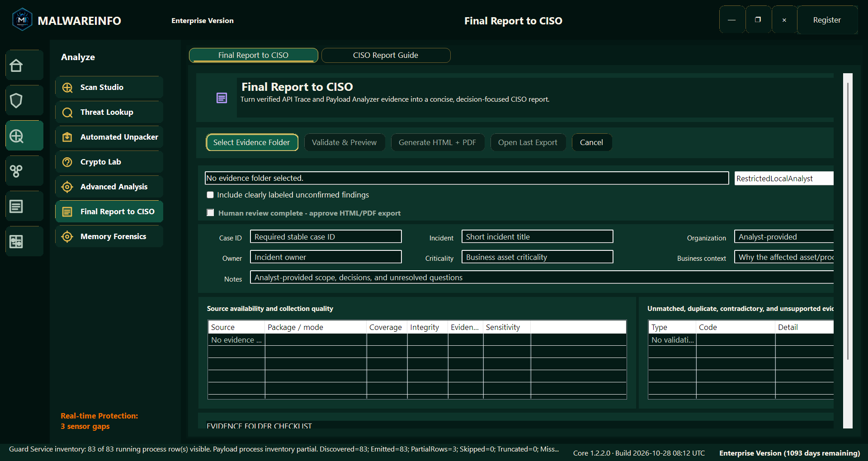
Task: Open the RestrictedLocalAnalyst profile dropdown
Action: [x=784, y=179]
